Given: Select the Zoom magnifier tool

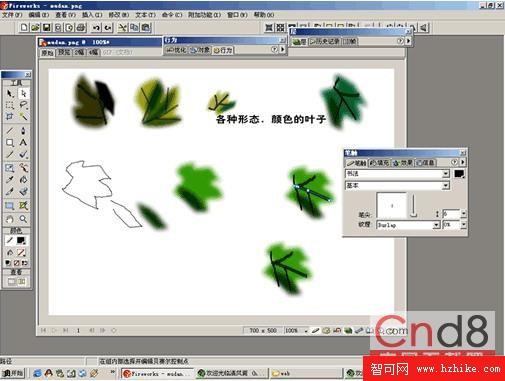Looking at the screenshot, I should click(x=23, y=219).
